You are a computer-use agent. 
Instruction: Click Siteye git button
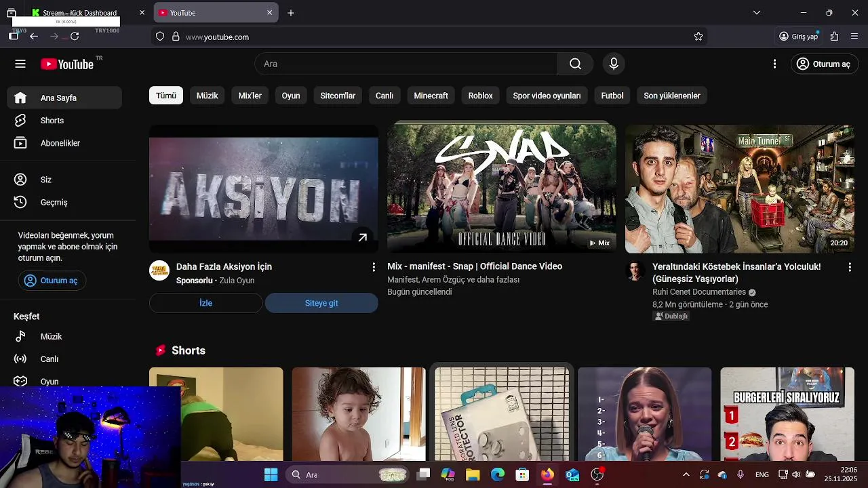click(321, 303)
